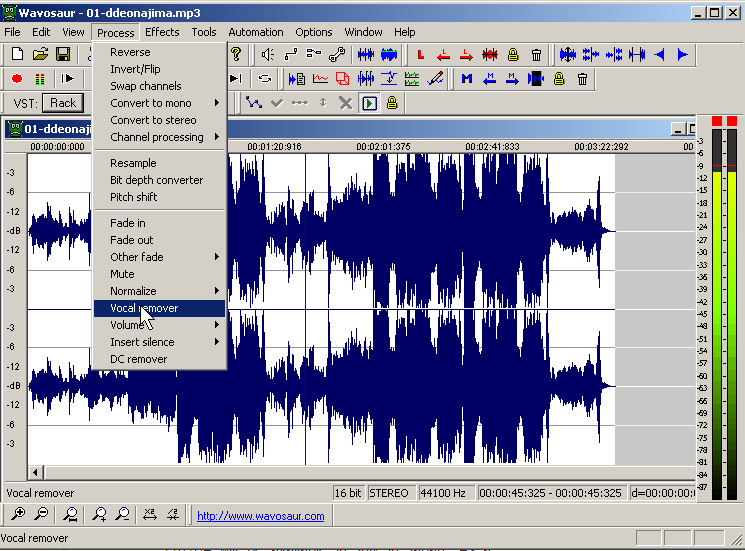Click the red line-graph icon
Viewport: 745px width, 551px height.
pos(320,79)
